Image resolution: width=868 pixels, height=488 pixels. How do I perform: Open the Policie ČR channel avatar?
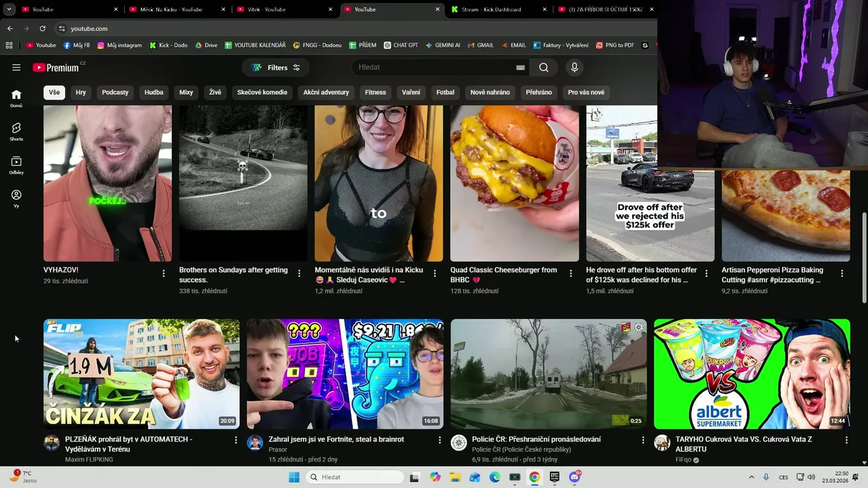pos(458,443)
